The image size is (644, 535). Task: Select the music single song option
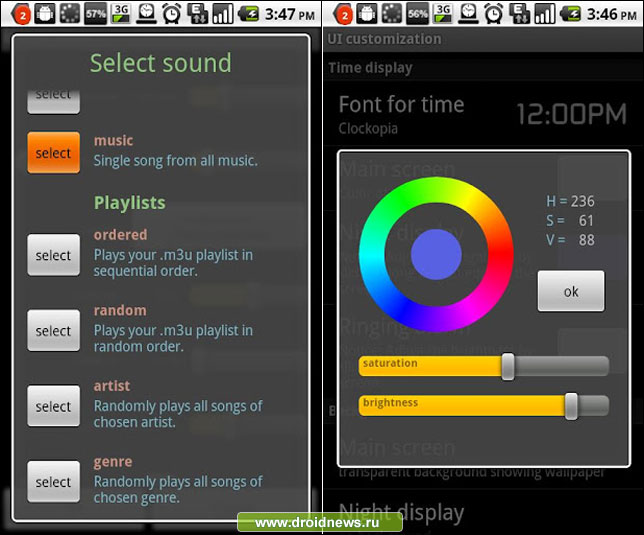click(53, 152)
